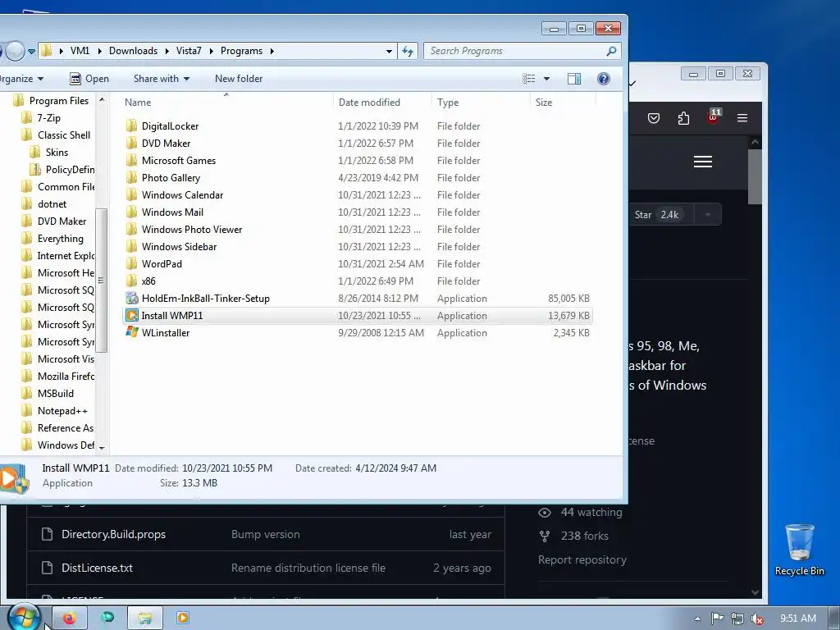
Task: Open the Recycle Bin desktop icon
Action: click(799, 550)
